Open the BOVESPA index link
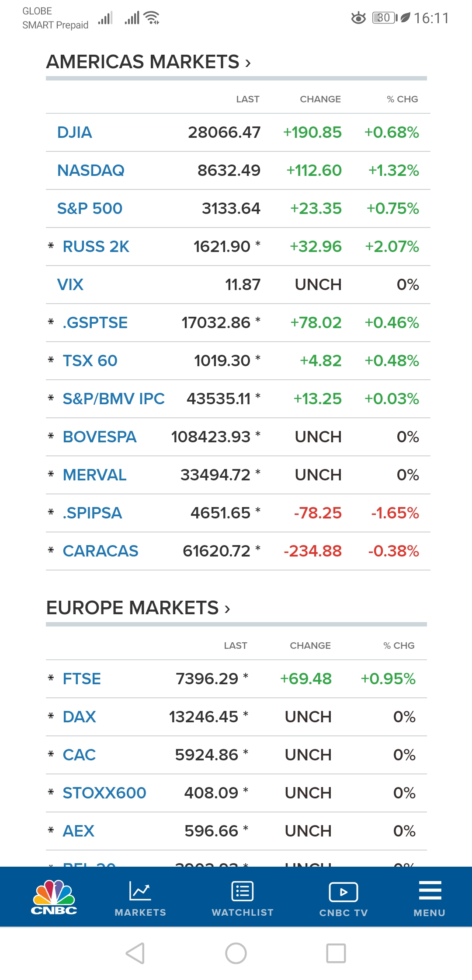 [100, 437]
